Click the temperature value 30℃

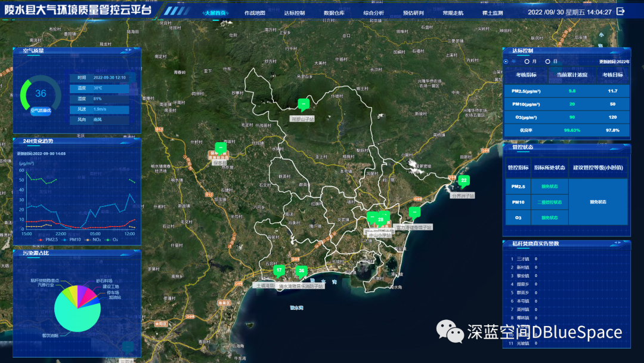click(x=98, y=88)
